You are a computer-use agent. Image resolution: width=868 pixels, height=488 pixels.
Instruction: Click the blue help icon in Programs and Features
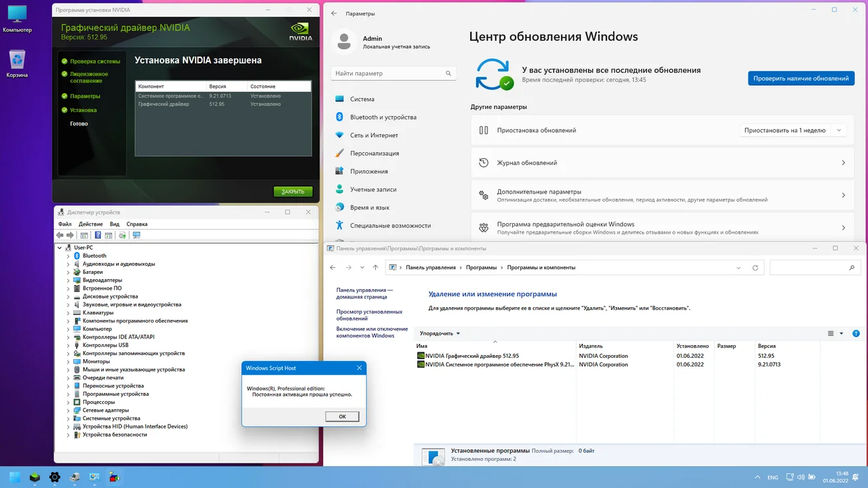point(856,333)
